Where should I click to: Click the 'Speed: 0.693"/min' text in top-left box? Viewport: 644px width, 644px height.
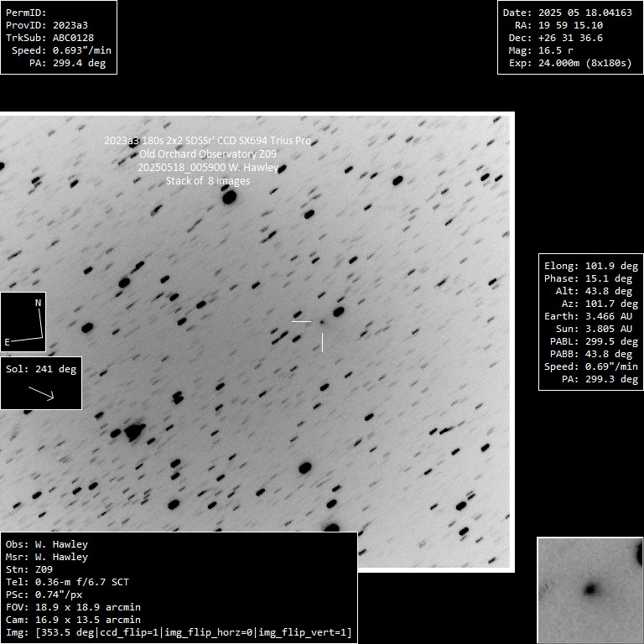61,50
